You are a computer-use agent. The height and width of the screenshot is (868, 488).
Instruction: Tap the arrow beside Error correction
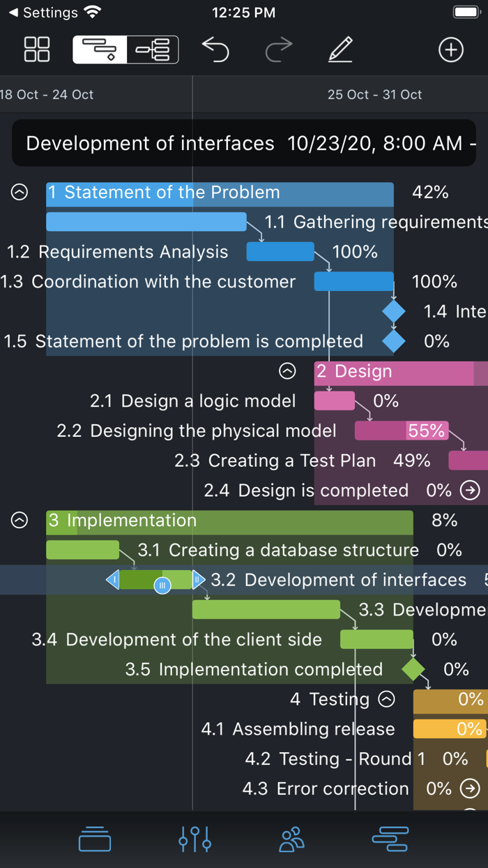point(471,788)
